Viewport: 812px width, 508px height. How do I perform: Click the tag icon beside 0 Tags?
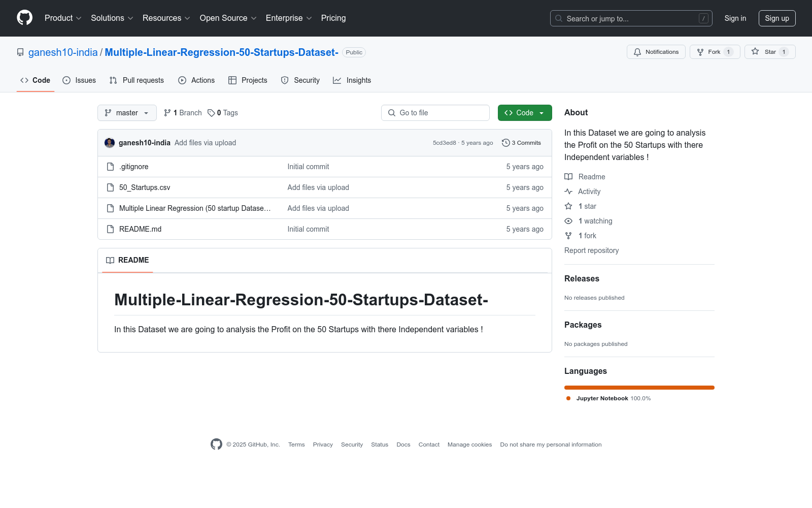click(211, 113)
